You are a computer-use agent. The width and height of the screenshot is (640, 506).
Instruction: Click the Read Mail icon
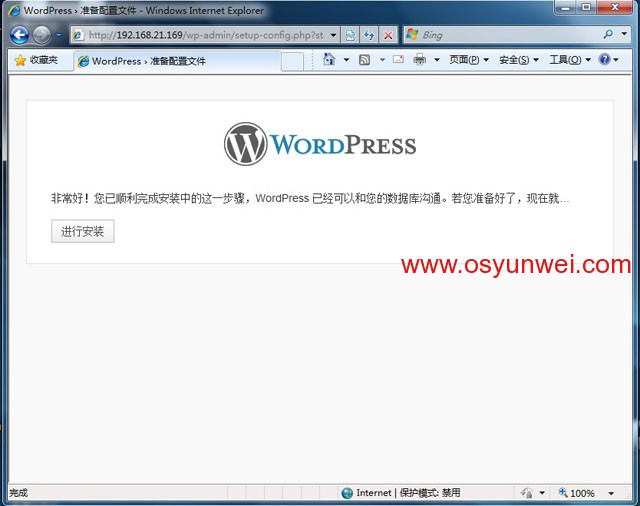tap(398, 60)
